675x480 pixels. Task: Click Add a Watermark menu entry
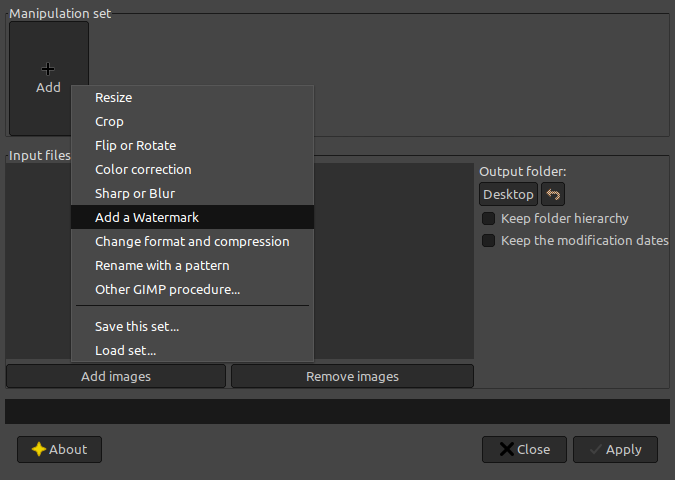pos(192,217)
